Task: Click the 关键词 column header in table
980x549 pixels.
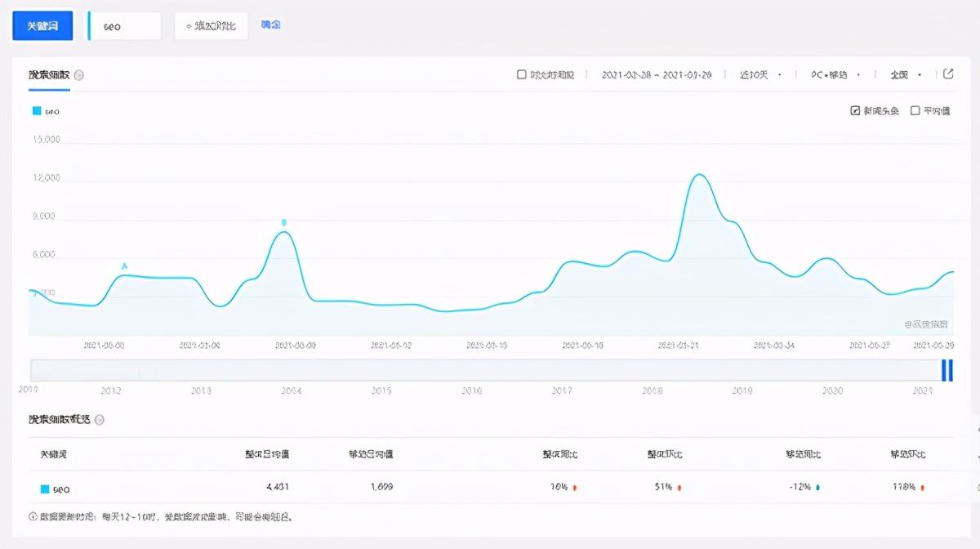Action: (53, 453)
